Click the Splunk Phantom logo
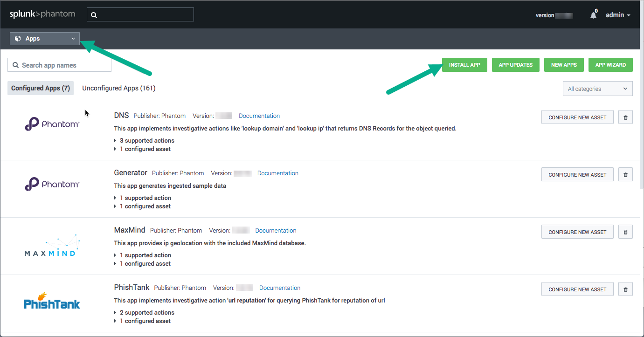 tap(42, 14)
